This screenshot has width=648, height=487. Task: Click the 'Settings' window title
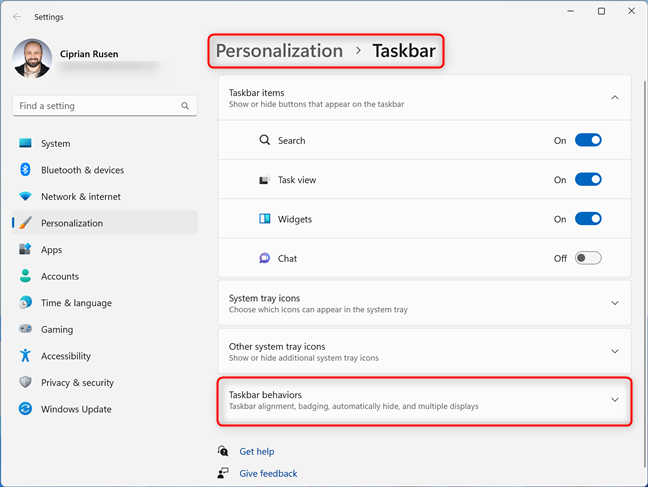click(49, 17)
